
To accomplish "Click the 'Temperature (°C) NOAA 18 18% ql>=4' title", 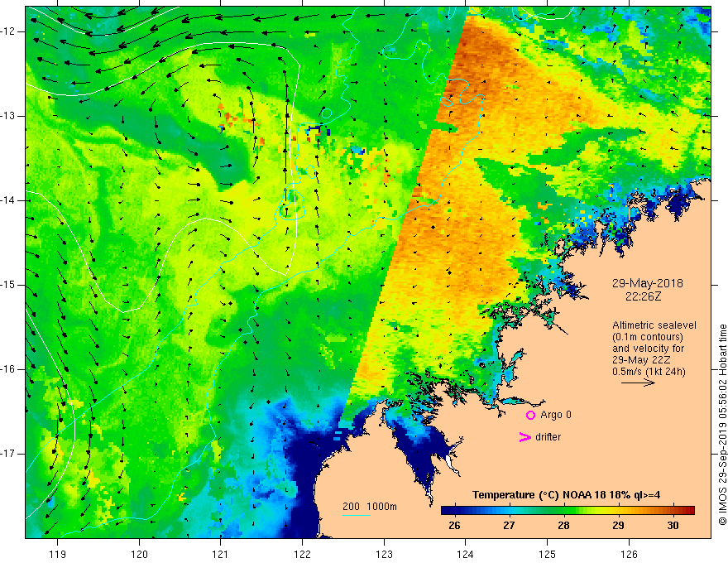I will coord(567,495).
